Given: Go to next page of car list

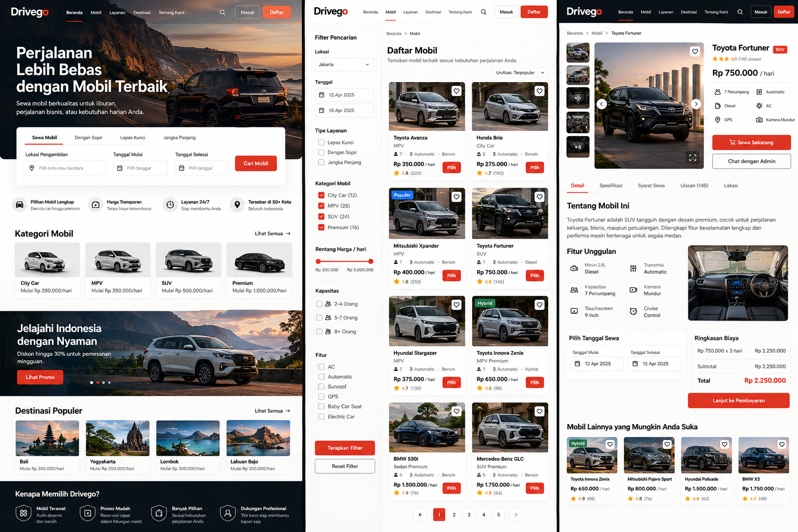Looking at the screenshot, I should pos(516,515).
